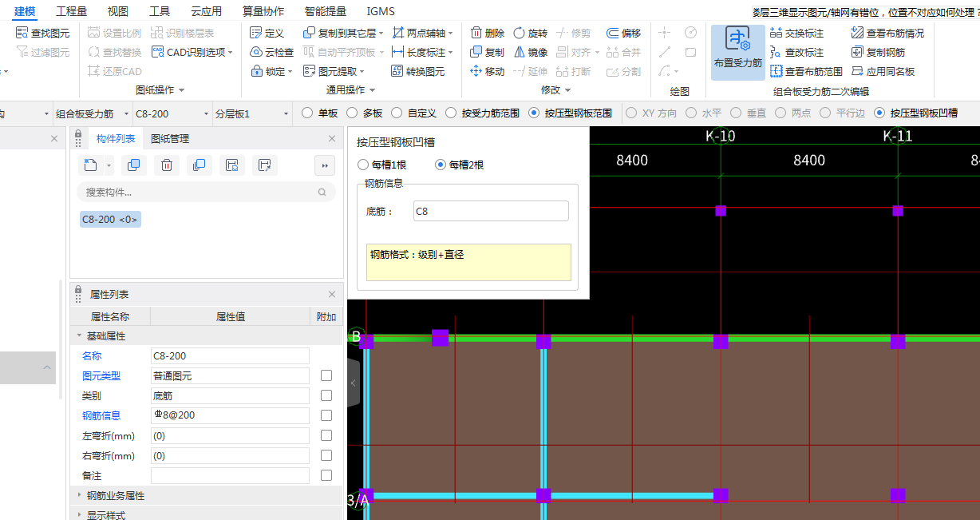
Task: Click 交换标注 (Swap Annotation)
Action: 797,33
